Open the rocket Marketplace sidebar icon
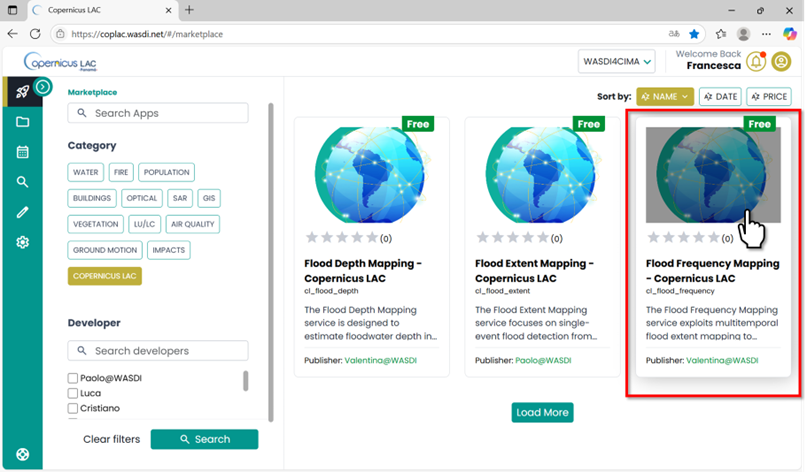This screenshot has width=807, height=472. coord(22,92)
